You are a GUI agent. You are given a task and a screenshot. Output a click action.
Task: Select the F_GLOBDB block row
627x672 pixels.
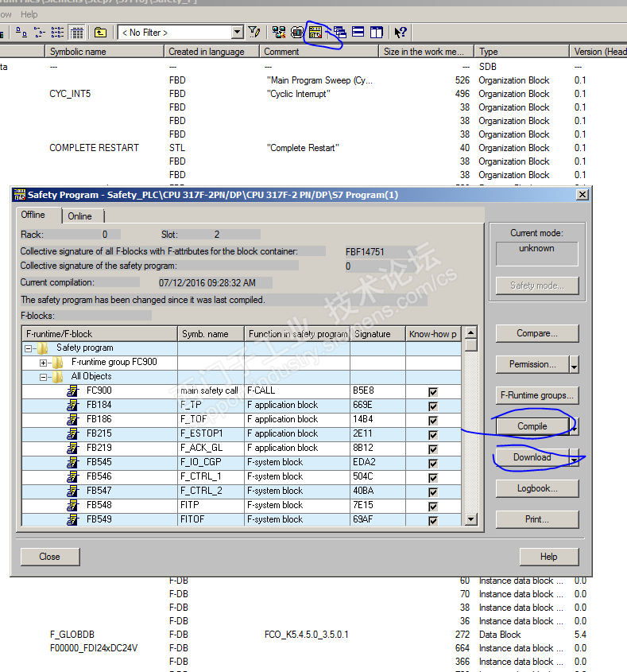coord(313,635)
